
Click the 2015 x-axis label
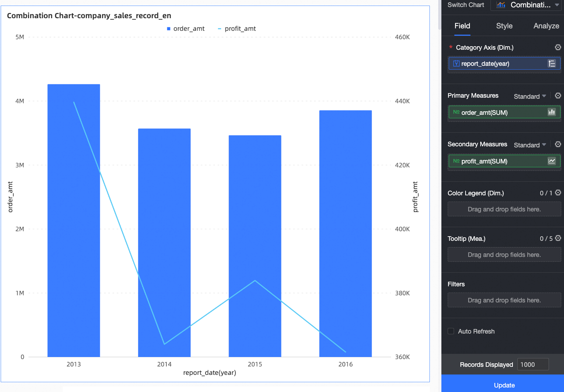[x=255, y=364]
